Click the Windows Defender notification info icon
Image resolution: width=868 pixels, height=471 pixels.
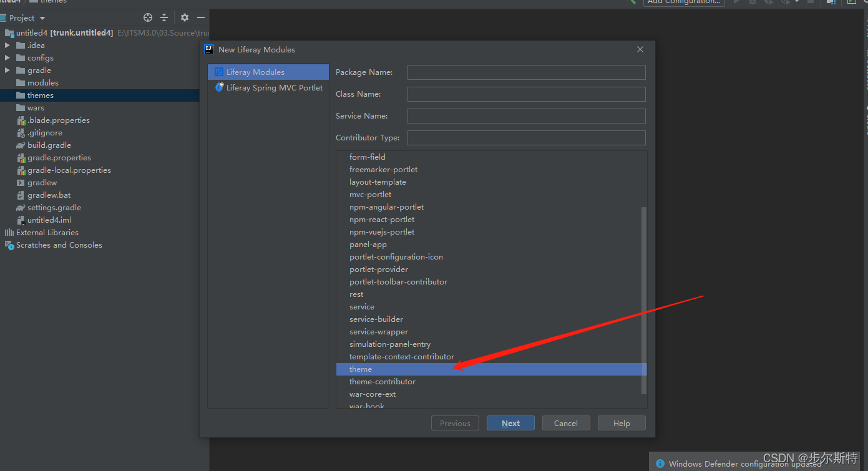[x=660, y=464]
